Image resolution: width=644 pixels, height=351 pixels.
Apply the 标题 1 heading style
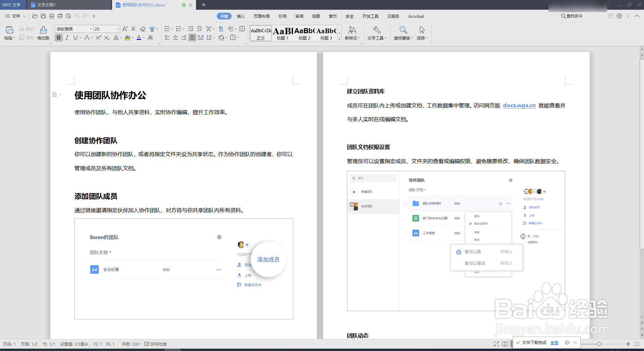[283, 33]
